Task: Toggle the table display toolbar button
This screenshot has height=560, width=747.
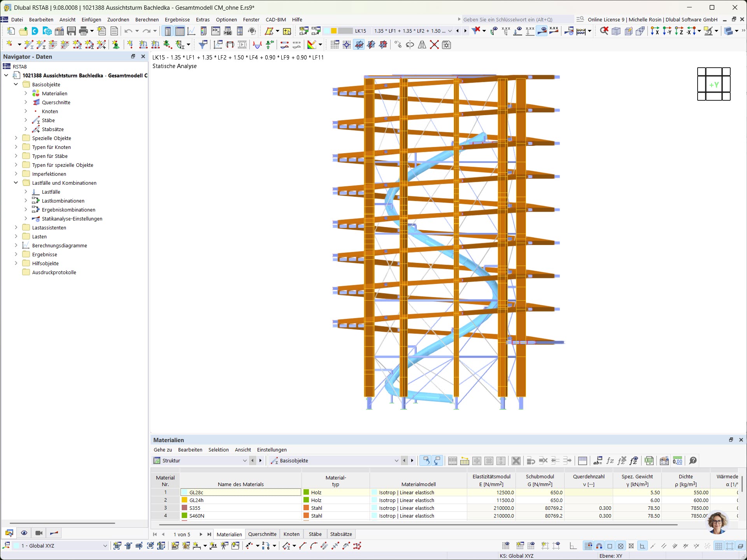Action: click(x=180, y=31)
